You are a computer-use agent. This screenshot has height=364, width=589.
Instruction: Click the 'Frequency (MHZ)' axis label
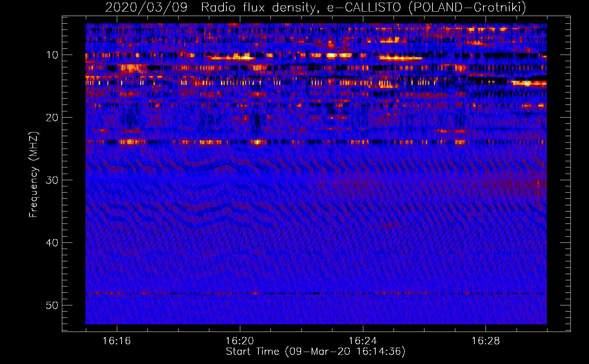tap(33, 175)
